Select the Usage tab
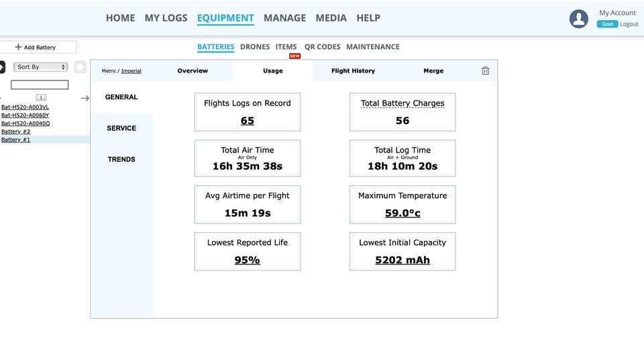The image size is (644, 343). pyautogui.click(x=273, y=70)
